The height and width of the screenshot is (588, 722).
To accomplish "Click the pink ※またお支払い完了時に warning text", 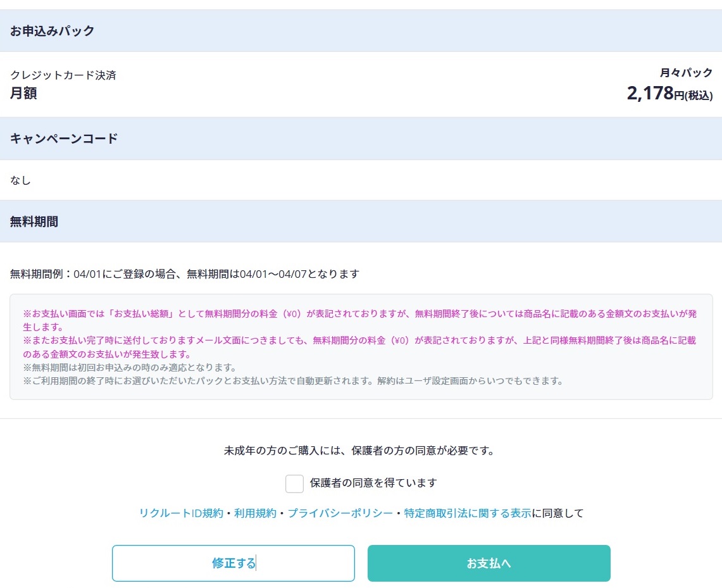I will pos(359,347).
